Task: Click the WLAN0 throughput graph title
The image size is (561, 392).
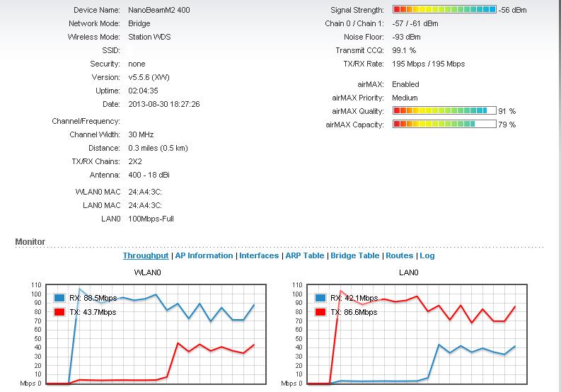Action: [x=148, y=272]
